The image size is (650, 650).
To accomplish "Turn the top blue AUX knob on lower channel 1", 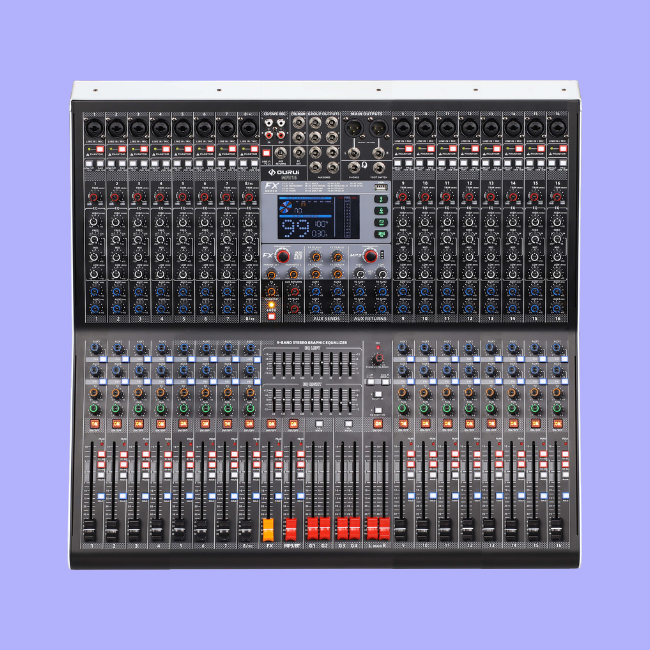I will pos(95,347).
